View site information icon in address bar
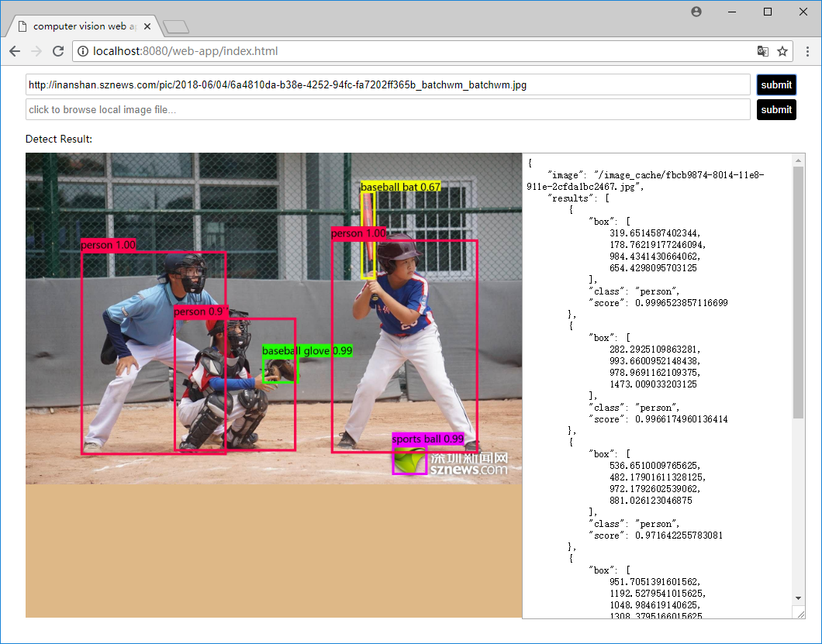Image resolution: width=822 pixels, height=644 pixels. click(83, 51)
